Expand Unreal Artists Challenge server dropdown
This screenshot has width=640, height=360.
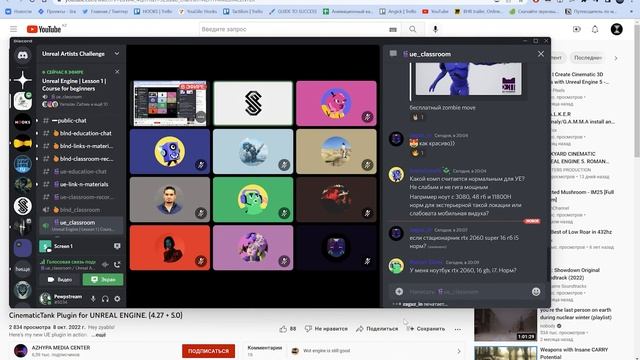pyautogui.click(x=117, y=53)
